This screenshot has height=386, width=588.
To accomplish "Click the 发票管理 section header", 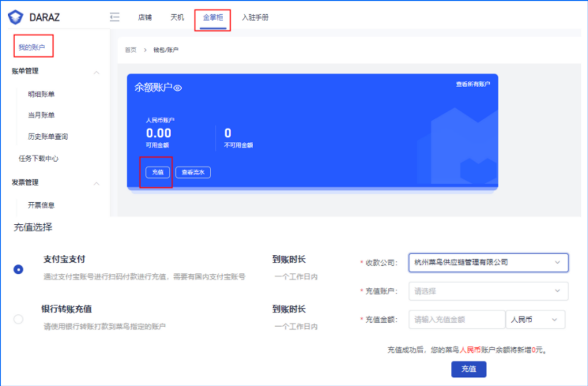I will click(25, 182).
